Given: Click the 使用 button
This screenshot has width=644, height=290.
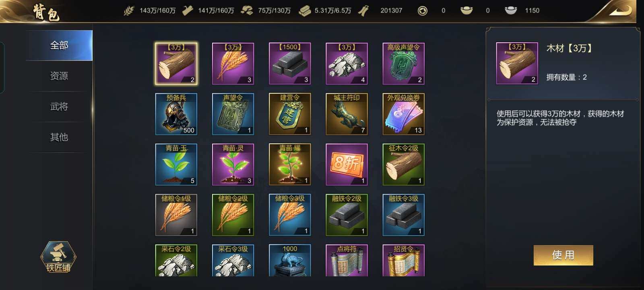Looking at the screenshot, I should (563, 255).
